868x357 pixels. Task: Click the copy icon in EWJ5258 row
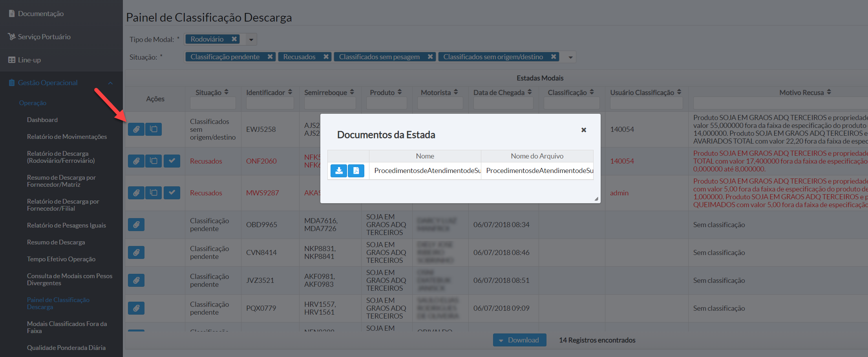153,129
